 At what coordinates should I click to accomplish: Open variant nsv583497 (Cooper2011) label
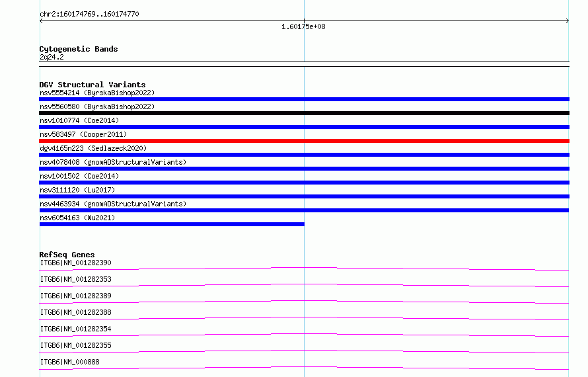tap(83, 134)
